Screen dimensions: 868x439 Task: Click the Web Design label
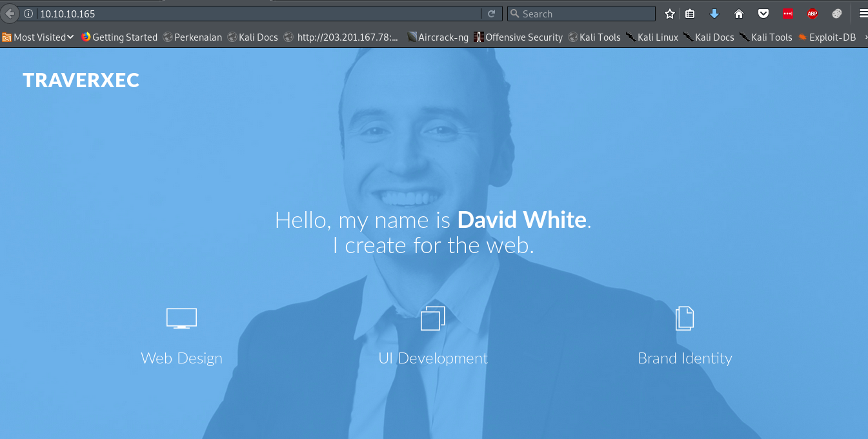pos(181,358)
